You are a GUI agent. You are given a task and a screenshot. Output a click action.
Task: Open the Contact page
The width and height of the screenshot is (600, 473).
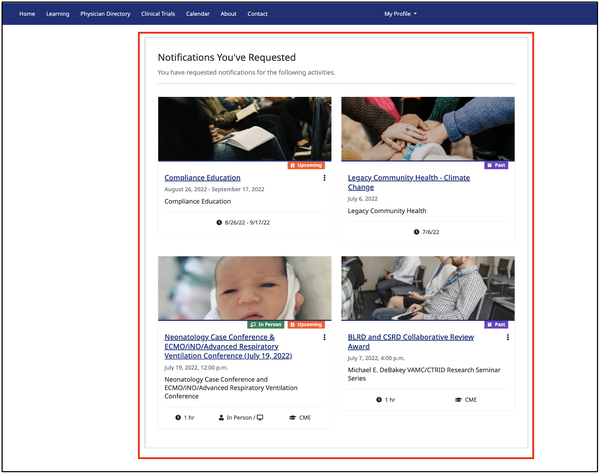[x=258, y=14]
